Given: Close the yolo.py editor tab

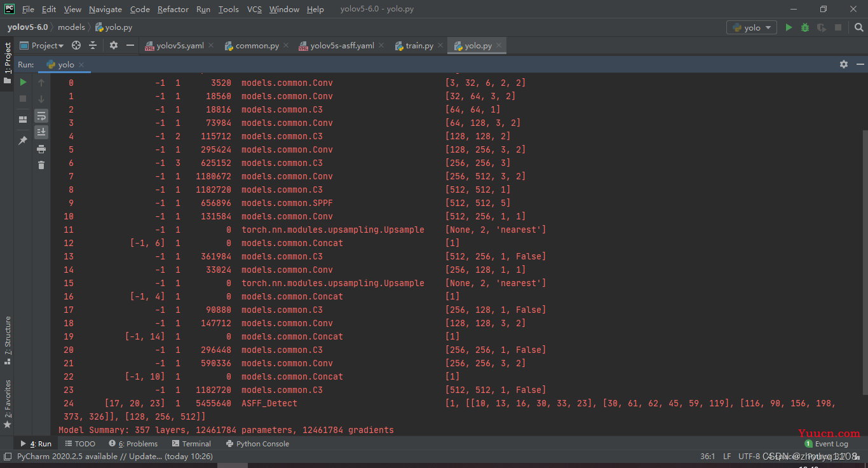Looking at the screenshot, I should pos(499,46).
